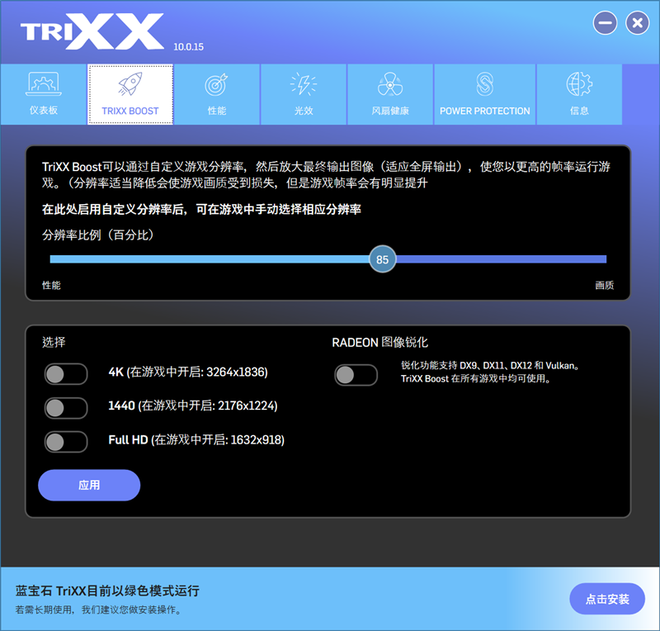Image resolution: width=660 pixels, height=631 pixels.
Task: Open the POWER PROTECTION icon tab
Action: click(484, 86)
